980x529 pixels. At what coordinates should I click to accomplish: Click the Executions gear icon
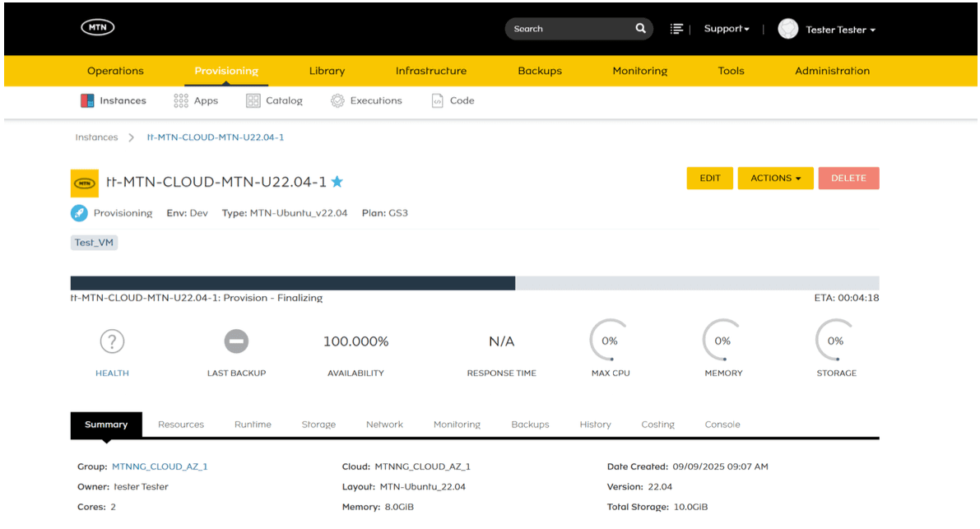tap(337, 100)
